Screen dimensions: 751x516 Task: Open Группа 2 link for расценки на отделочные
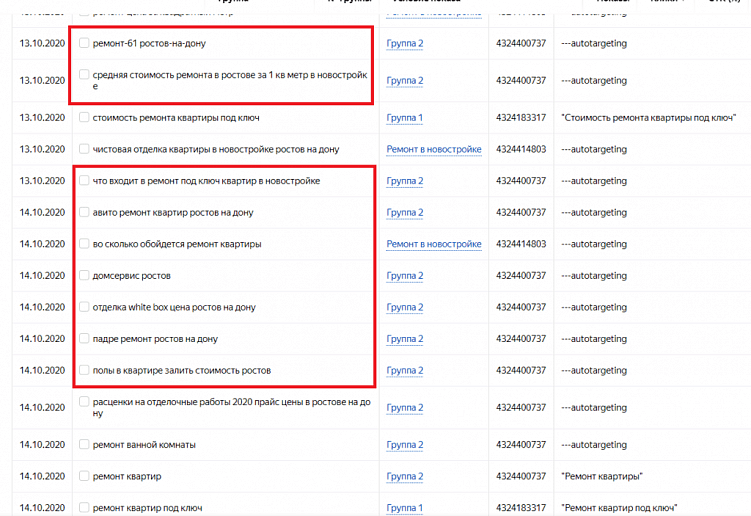[405, 408]
